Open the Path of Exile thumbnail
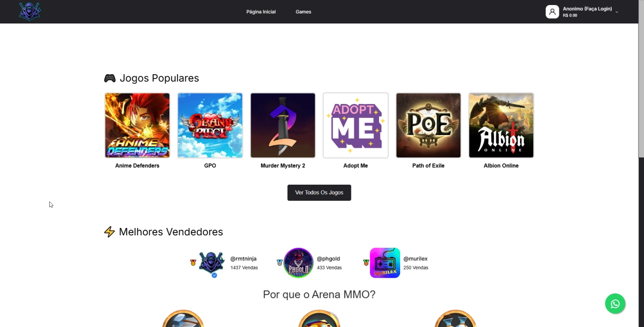The image size is (644, 327). click(x=428, y=125)
